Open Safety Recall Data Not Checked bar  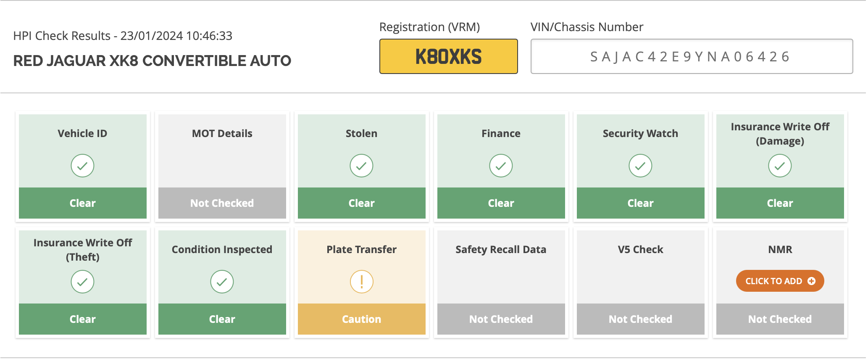coord(501,319)
